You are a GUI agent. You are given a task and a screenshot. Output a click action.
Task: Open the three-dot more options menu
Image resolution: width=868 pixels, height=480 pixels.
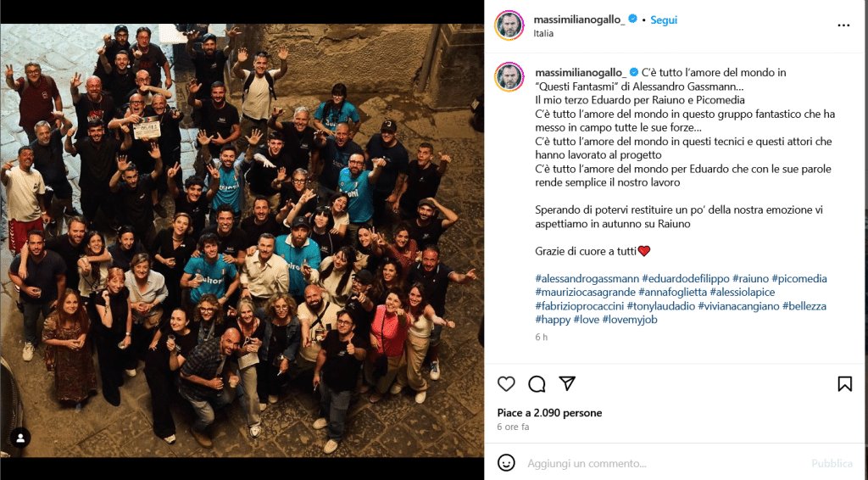click(x=843, y=25)
